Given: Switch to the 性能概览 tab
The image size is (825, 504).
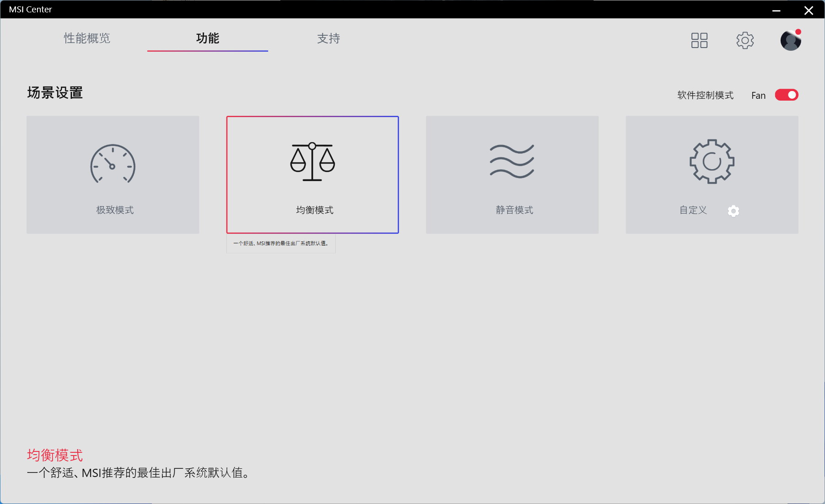Looking at the screenshot, I should 86,39.
